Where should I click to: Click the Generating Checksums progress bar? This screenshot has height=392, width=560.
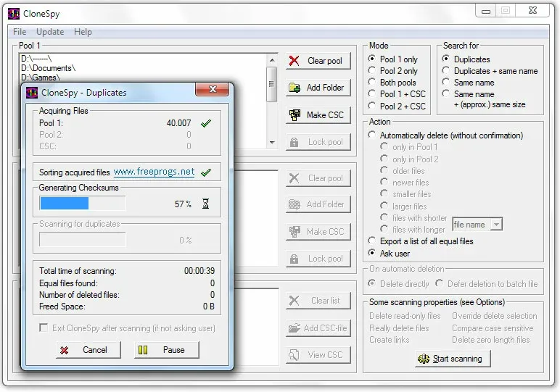coord(83,204)
